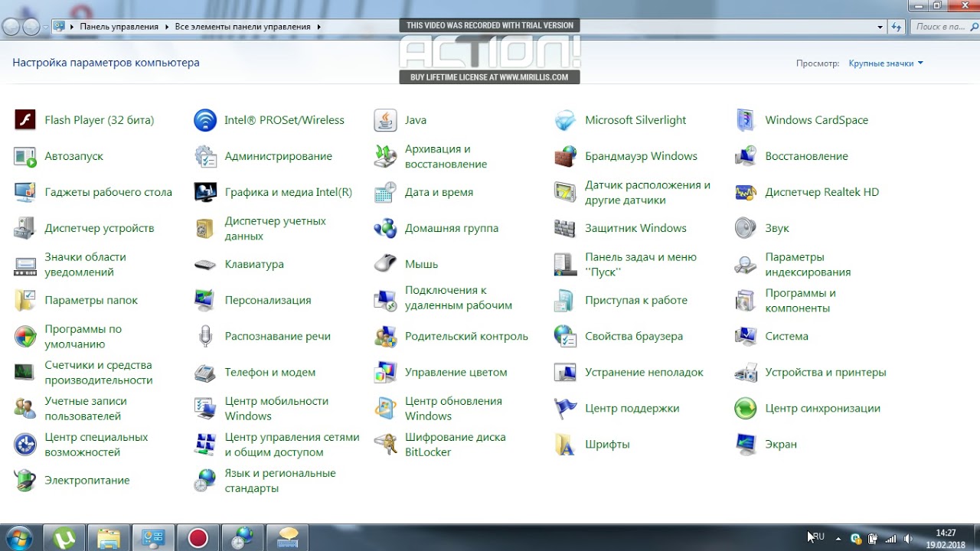This screenshot has height=551, width=980.
Task: Open the taskbar clock showing 14:27
Action: tap(946, 538)
